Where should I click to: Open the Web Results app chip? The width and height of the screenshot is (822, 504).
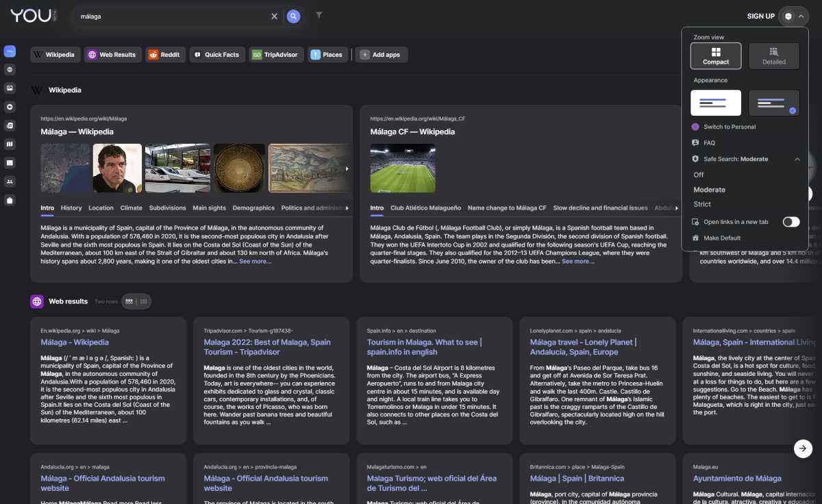point(113,55)
